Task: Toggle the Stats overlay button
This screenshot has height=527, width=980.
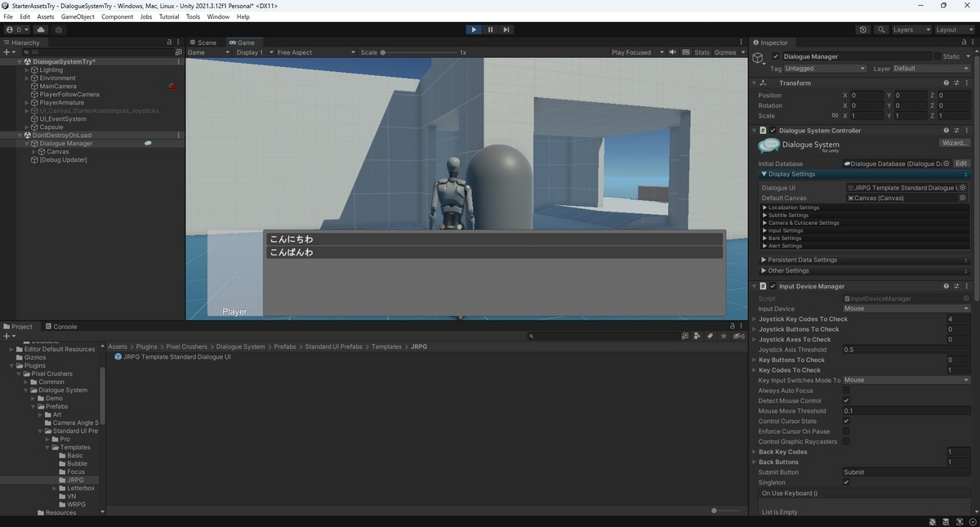Action: point(702,52)
